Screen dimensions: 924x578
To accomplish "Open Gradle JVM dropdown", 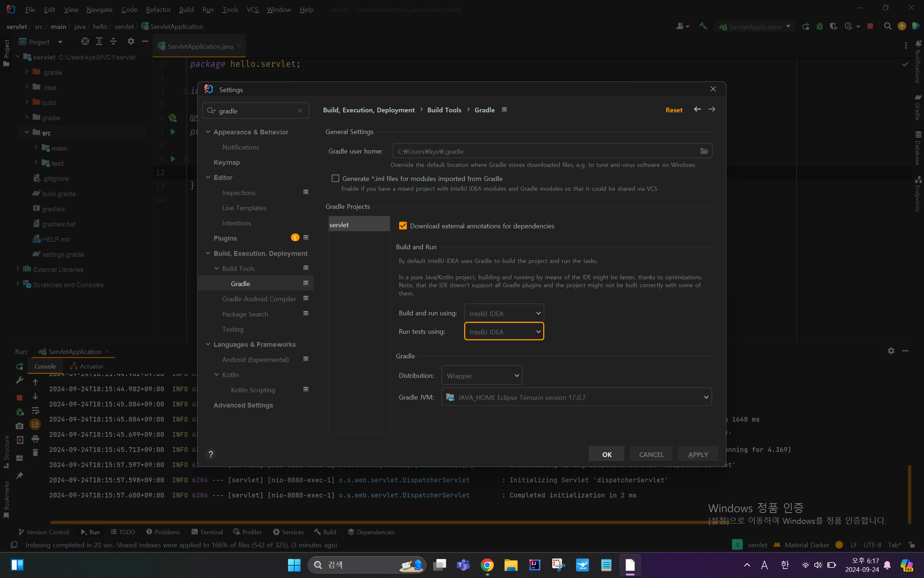I will (x=576, y=397).
